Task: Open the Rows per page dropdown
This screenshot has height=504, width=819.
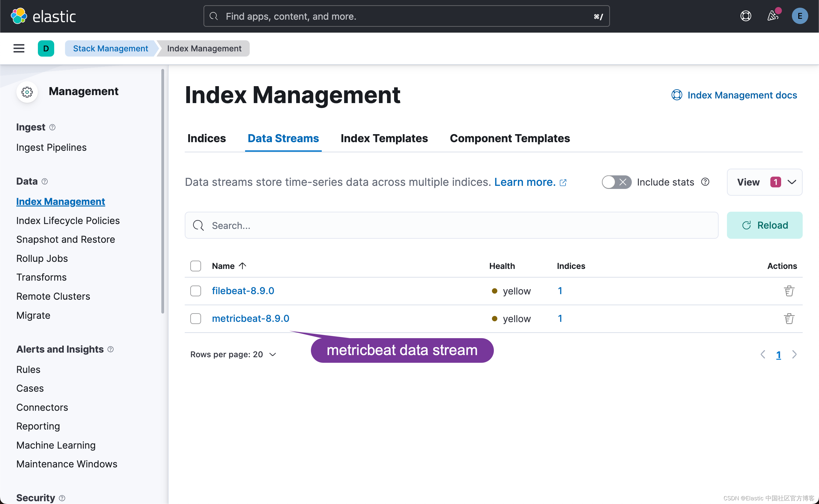Action: pyautogui.click(x=233, y=354)
